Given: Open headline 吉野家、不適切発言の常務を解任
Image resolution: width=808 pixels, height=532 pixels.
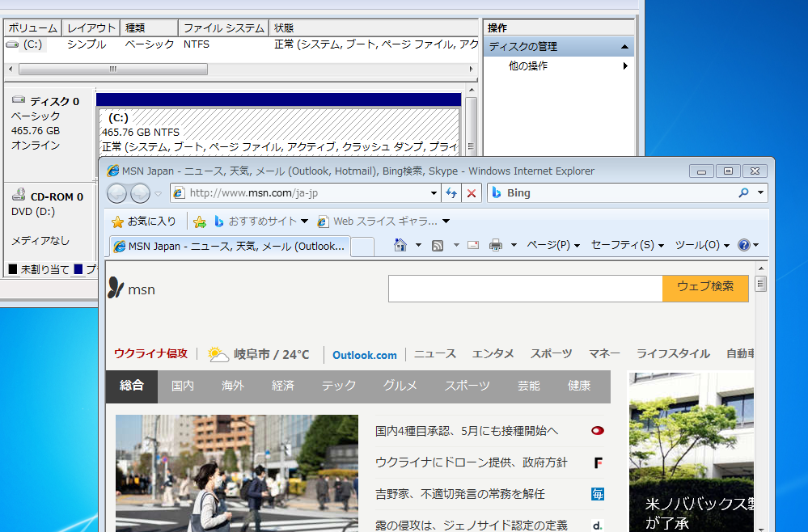Looking at the screenshot, I should [459, 495].
